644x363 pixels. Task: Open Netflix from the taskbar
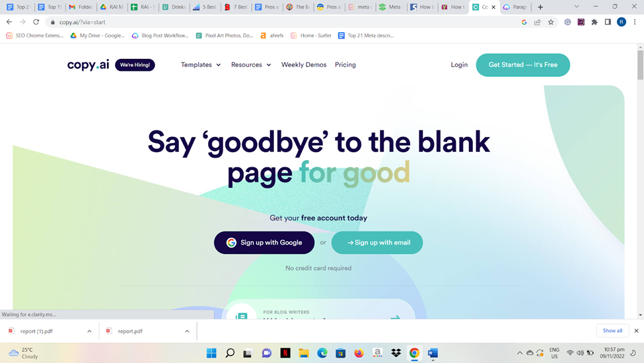(285, 352)
